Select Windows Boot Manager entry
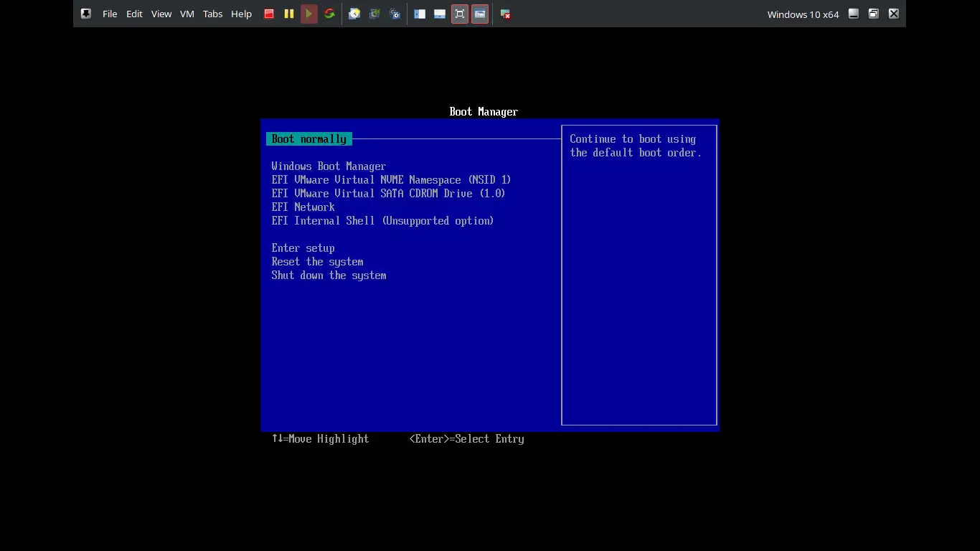The height and width of the screenshot is (551, 980). (329, 166)
